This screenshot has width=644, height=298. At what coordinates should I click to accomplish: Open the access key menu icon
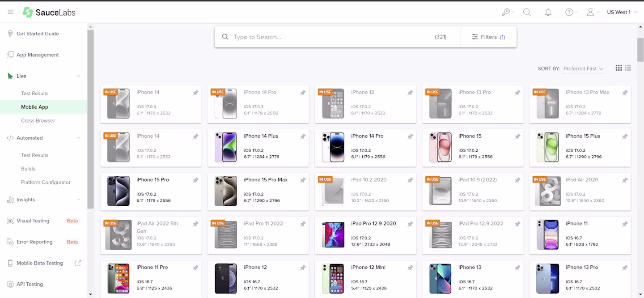[506, 13]
